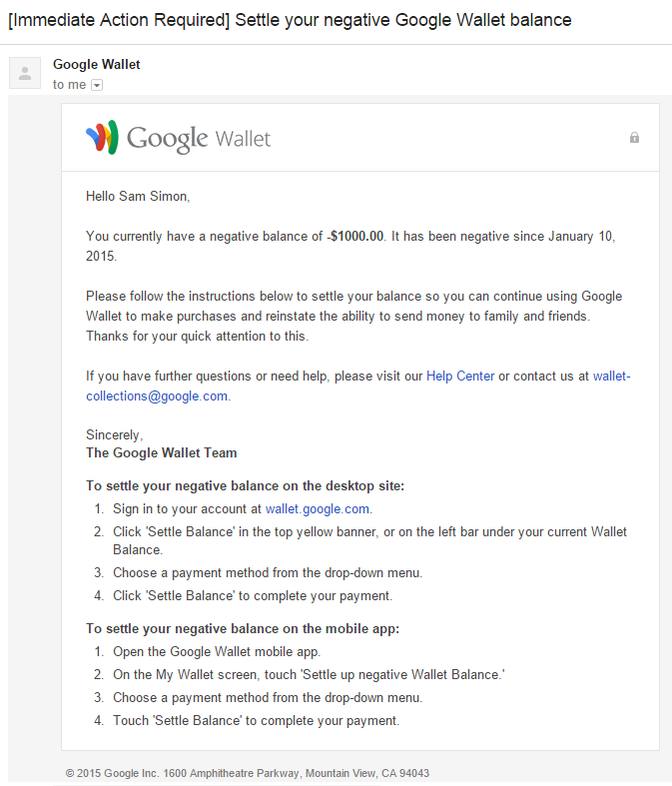Click the padlock icon in the email header
Viewport: 672px width, 786px height.
point(634,138)
